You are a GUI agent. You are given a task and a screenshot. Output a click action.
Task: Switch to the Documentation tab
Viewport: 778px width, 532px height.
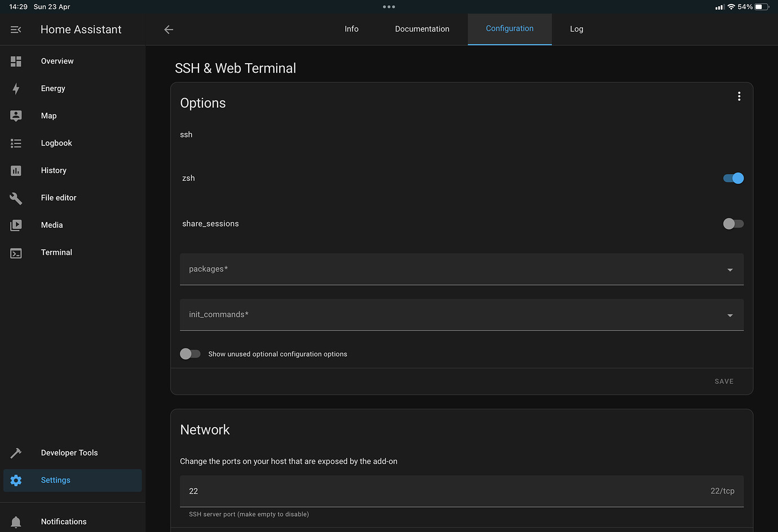[x=422, y=29]
